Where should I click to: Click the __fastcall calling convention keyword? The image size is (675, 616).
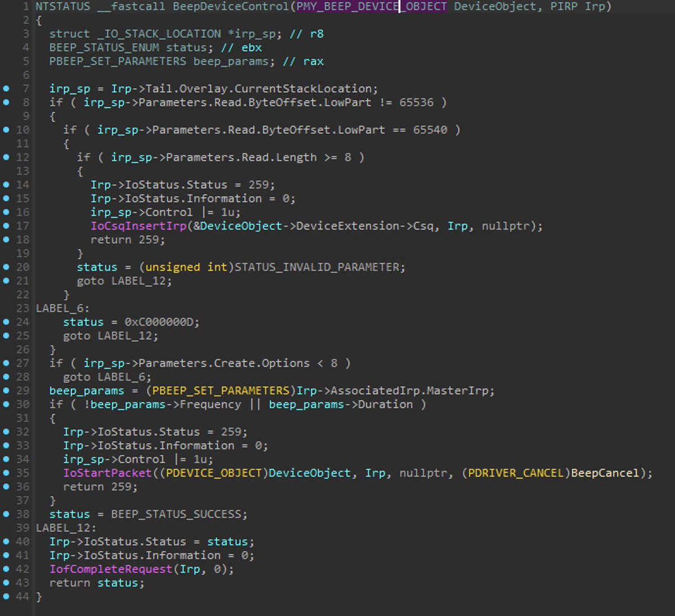[x=132, y=7]
